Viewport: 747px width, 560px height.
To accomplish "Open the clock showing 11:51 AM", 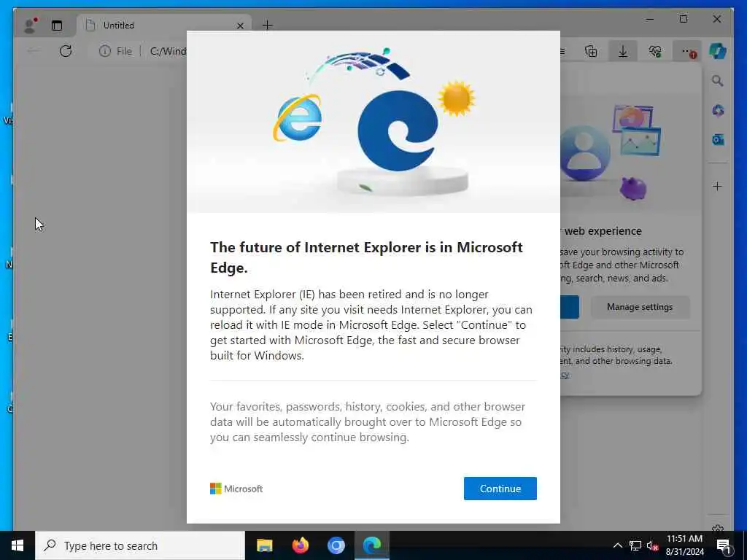I will [x=684, y=545].
